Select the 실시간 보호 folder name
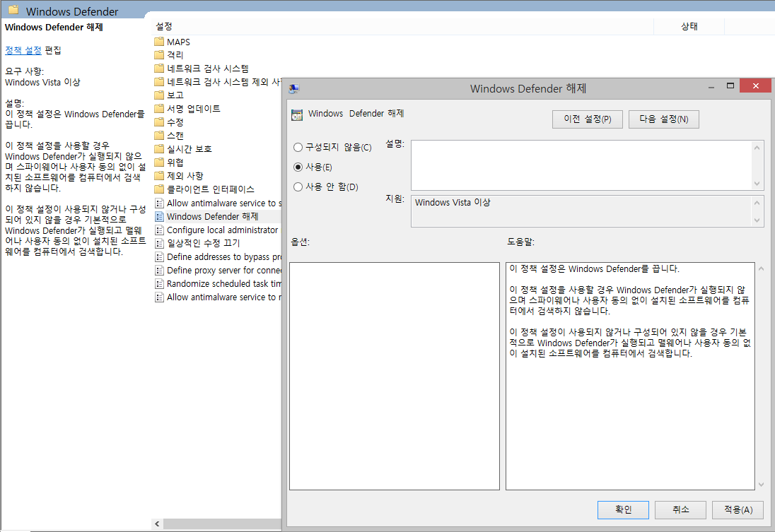This screenshot has height=532, width=775. pos(190,148)
